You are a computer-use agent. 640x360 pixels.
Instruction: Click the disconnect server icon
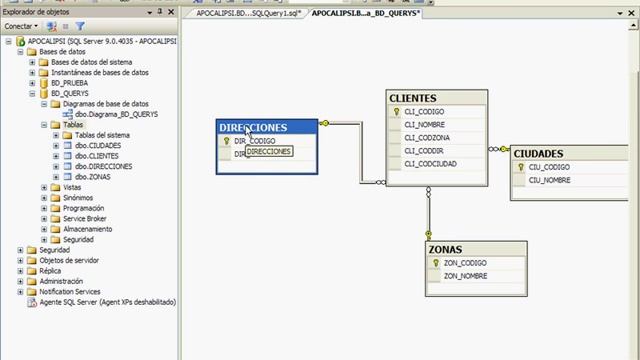(x=51, y=27)
